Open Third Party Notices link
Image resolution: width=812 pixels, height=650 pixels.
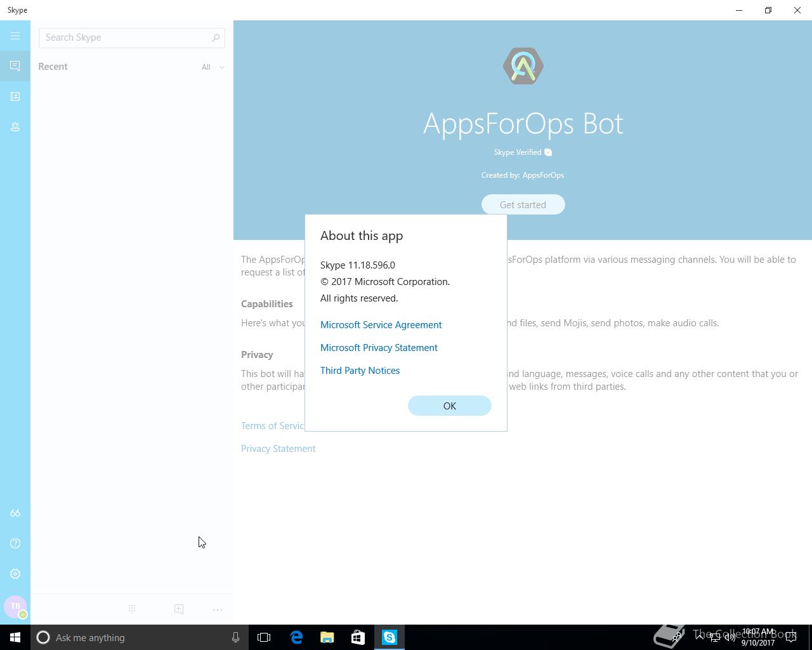[360, 370]
